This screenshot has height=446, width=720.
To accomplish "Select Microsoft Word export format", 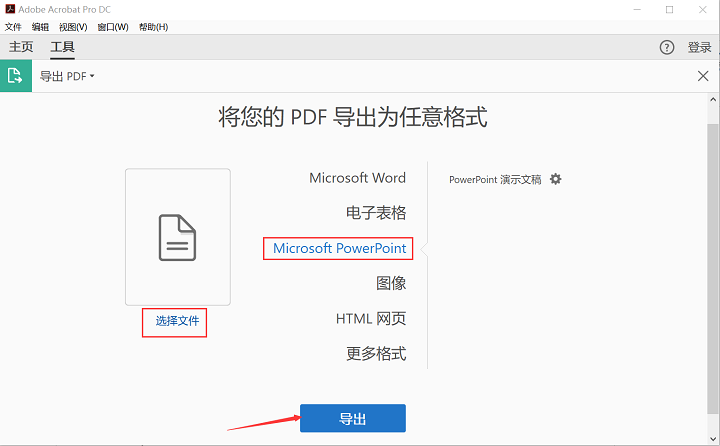I will point(357,178).
